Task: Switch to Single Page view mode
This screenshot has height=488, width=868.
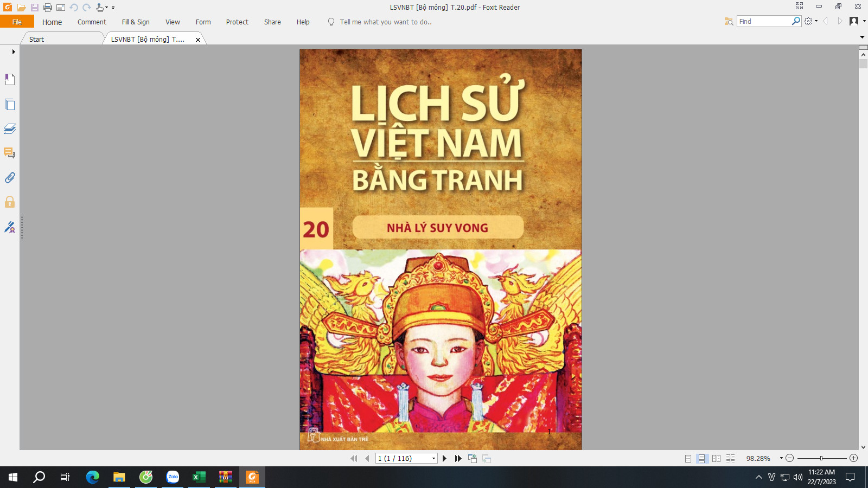Action: point(688,459)
